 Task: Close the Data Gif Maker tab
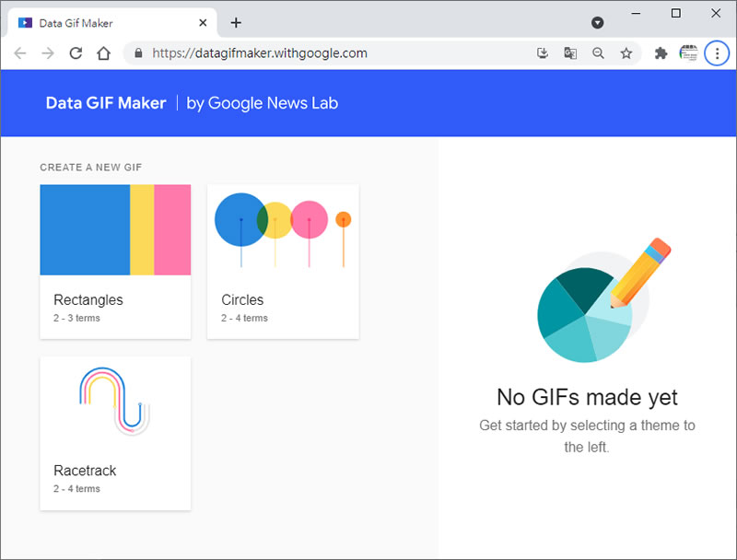(x=203, y=22)
